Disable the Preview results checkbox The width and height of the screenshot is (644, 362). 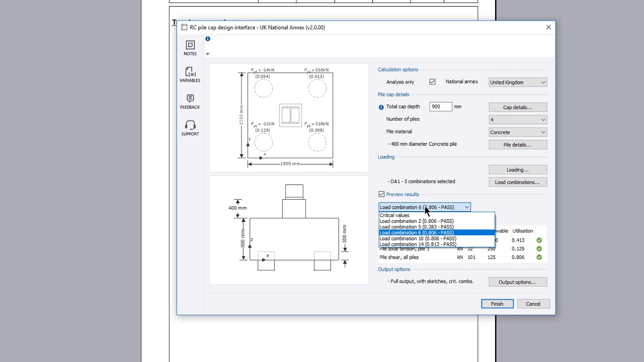381,194
